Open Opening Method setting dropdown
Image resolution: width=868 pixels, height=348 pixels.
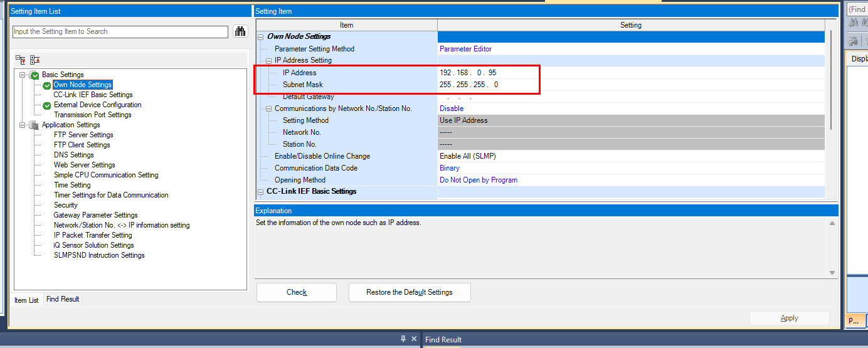631,180
